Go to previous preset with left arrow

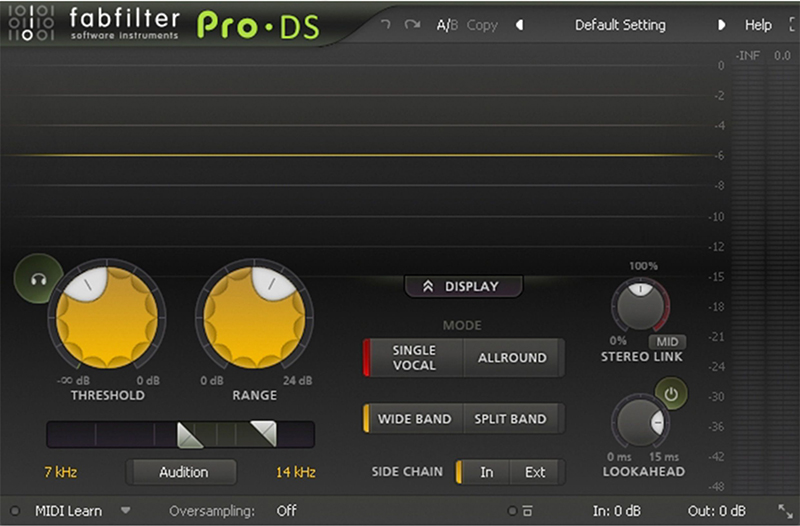click(519, 25)
